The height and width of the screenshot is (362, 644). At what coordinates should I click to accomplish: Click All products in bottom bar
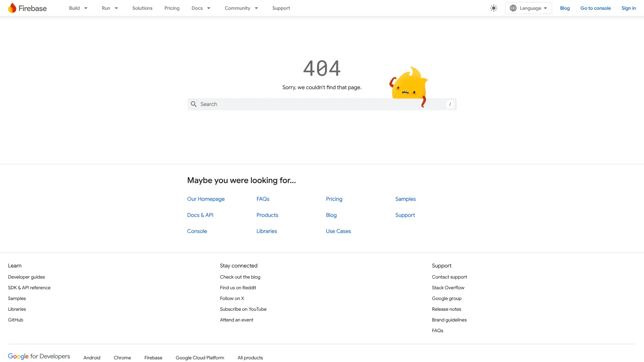250,358
